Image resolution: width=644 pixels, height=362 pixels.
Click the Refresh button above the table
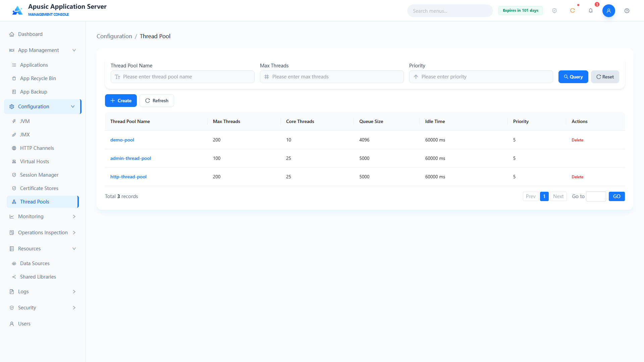157,101
